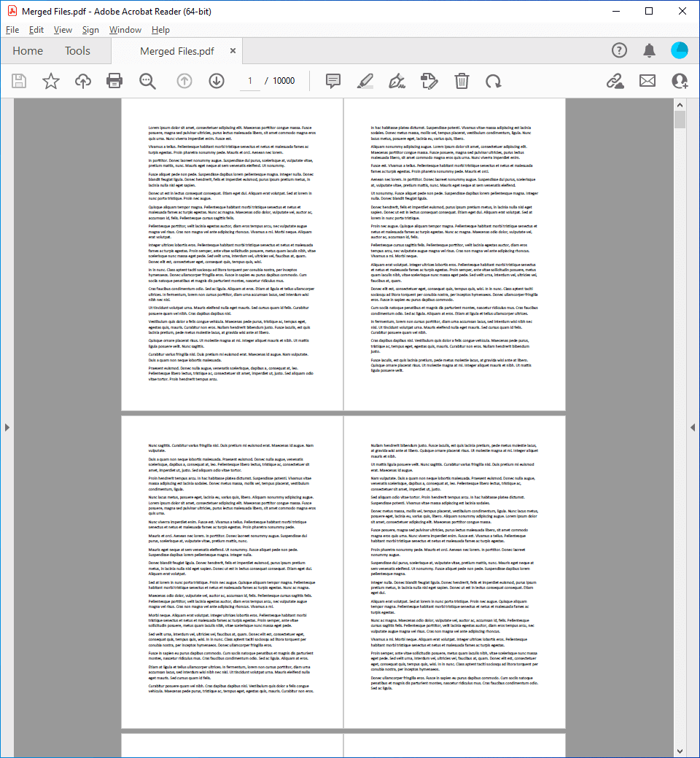700x758 pixels.
Task: Expand the right tools pane
Action: click(693, 427)
